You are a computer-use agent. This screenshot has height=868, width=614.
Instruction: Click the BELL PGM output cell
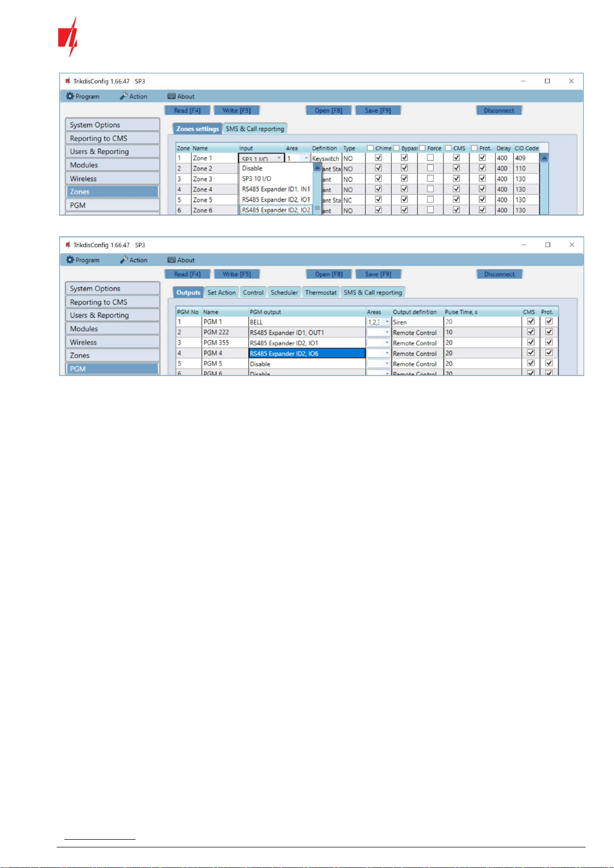pos(307,322)
